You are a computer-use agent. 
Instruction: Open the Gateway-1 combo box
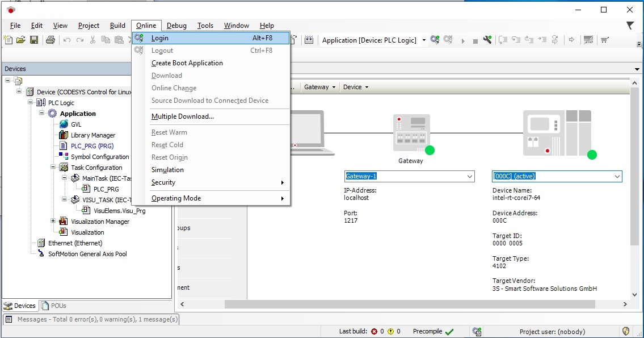(410, 176)
